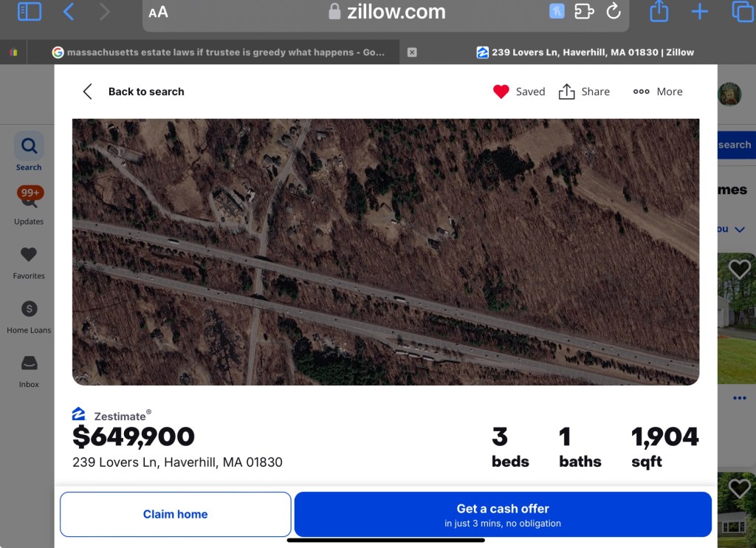Viewport: 756px width, 548px height.
Task: Show the tab overview icon
Action: [x=743, y=12]
